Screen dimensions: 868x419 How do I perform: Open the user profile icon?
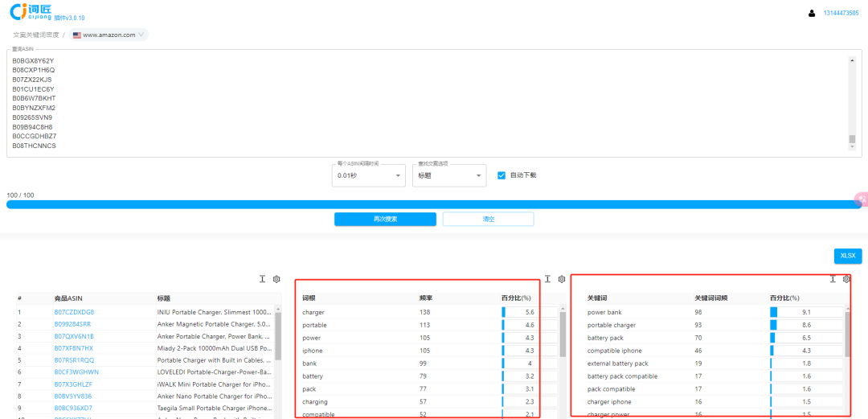tap(812, 14)
